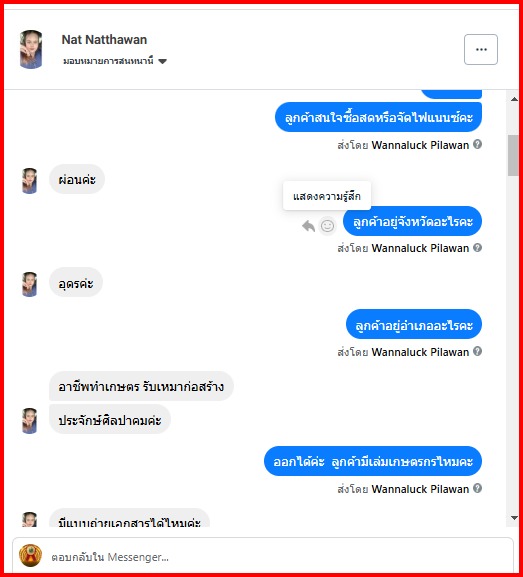This screenshot has height=577, width=523.
Task: Click help icon beside first Wannaluck Pilawan label
Action: pyautogui.click(x=477, y=144)
